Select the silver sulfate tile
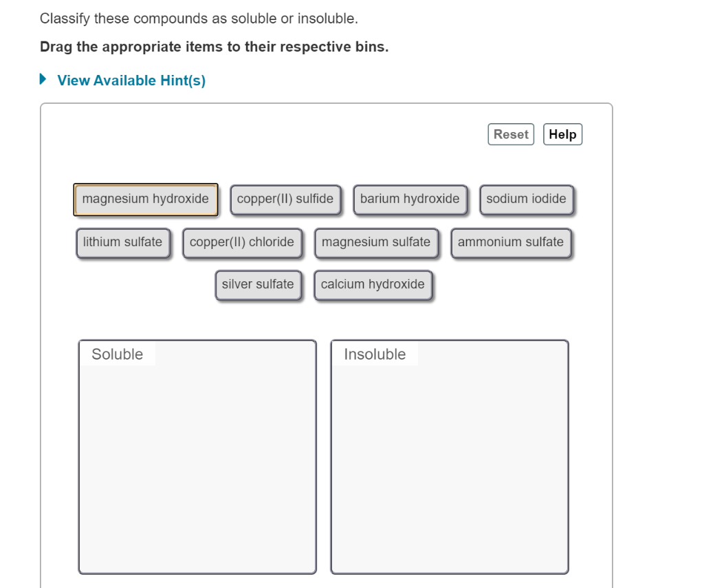Viewport: 704px width, 588px height. pos(258,285)
